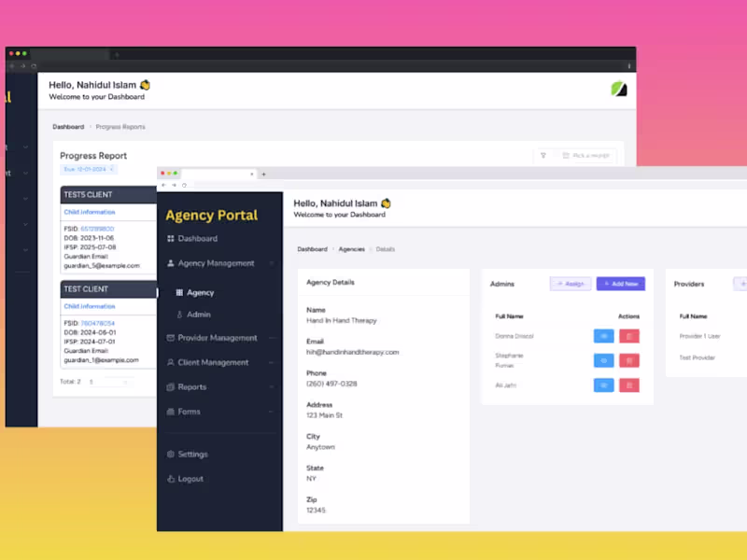
Task: Open the Reports sidebar menu
Action: pos(220,387)
